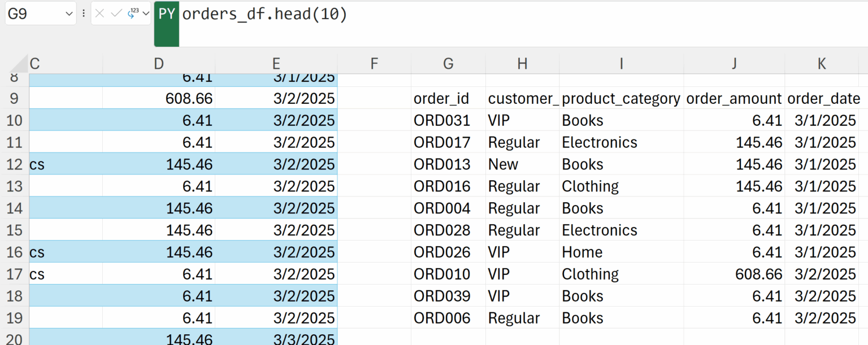Click the Python output type icon
Viewport: 868px width, 345px height.
pos(133,13)
